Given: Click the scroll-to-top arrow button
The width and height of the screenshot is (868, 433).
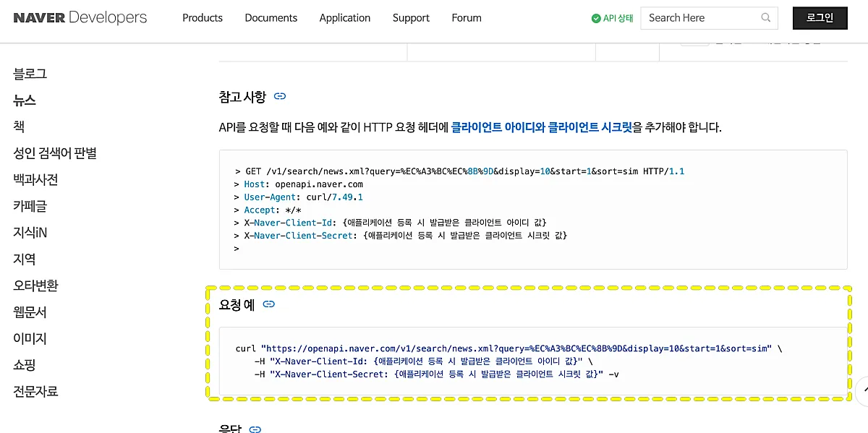Looking at the screenshot, I should coord(862,391).
